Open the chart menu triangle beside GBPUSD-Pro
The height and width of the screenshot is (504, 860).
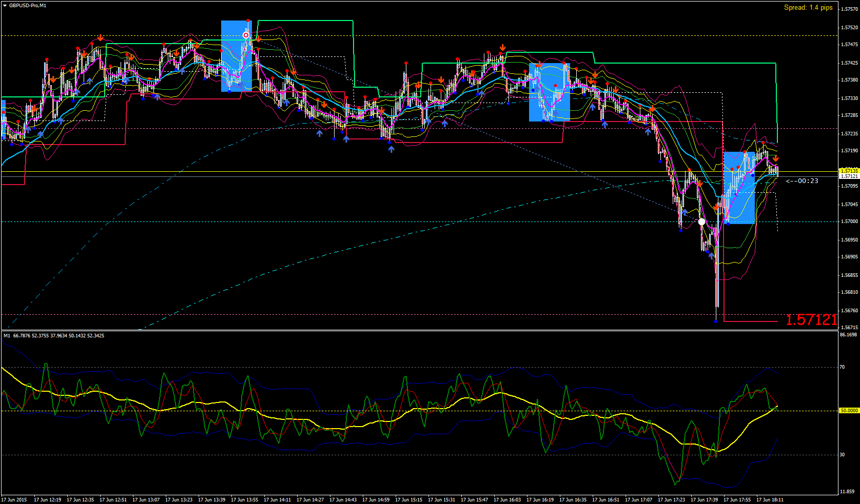5,6
